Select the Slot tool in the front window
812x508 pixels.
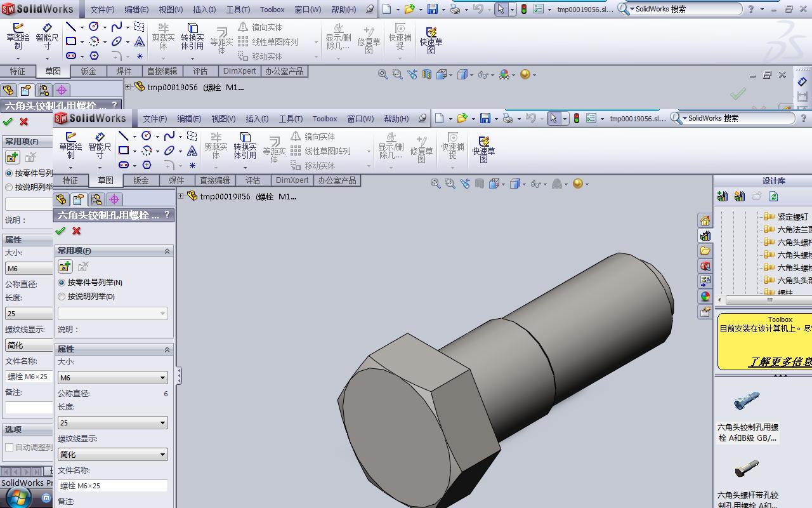pyautogui.click(x=124, y=165)
